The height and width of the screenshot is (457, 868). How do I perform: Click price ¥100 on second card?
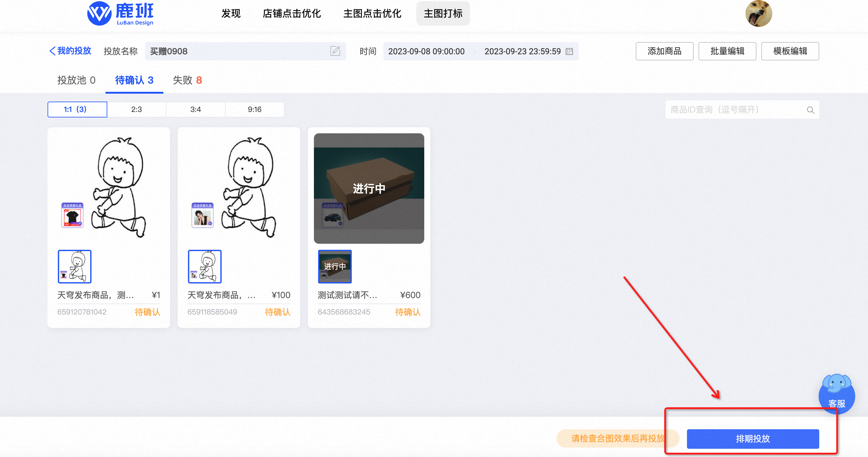tap(281, 295)
